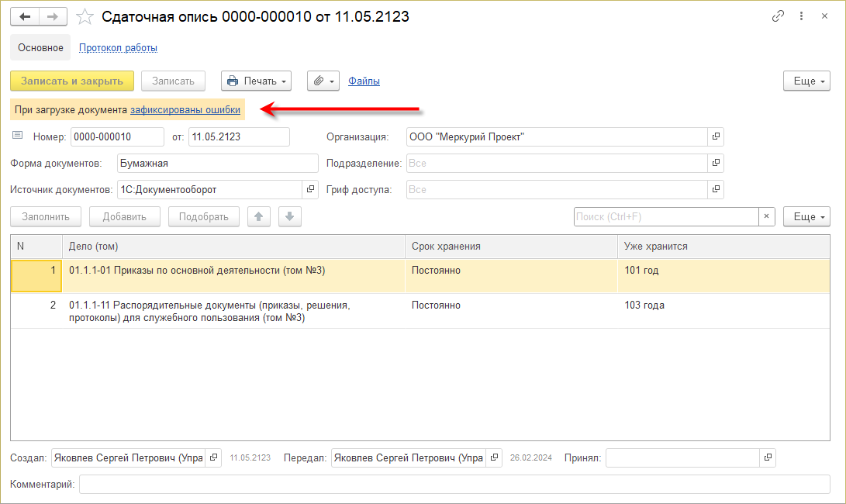Click N column header
846x504 pixels.
[x=36, y=246]
